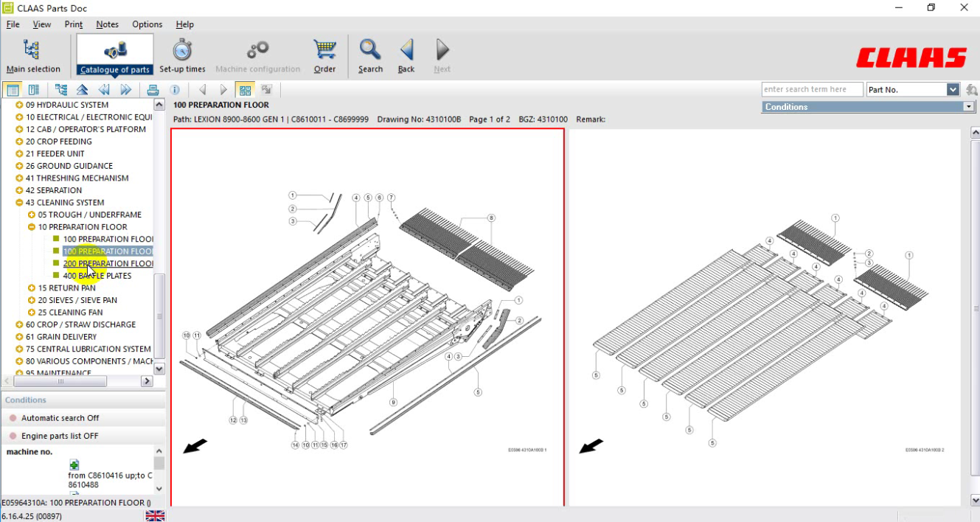Collapse the 43 CLEANING SYSTEM node

[20, 203]
